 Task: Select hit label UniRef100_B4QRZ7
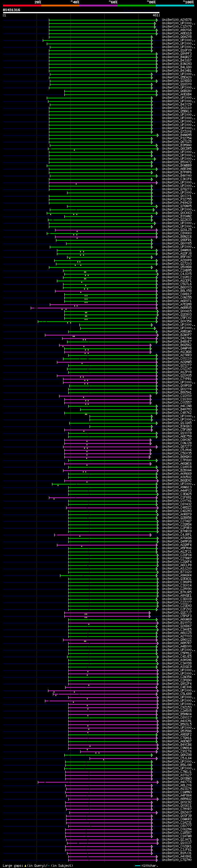tap(177, 57)
